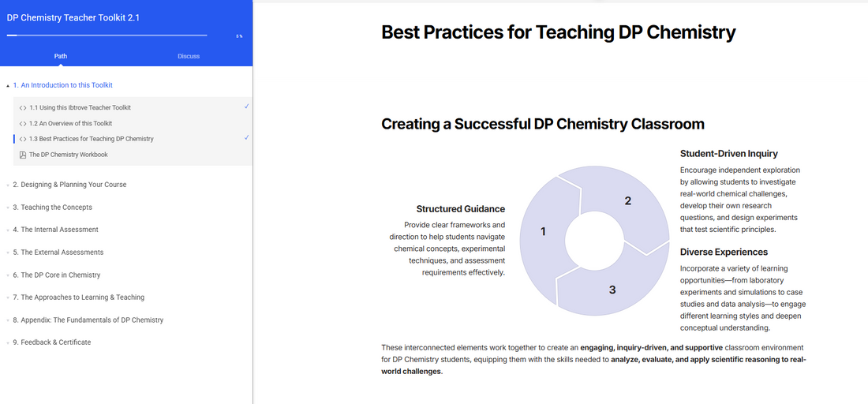Expand 5. The External Assessments arrow

(x=8, y=252)
